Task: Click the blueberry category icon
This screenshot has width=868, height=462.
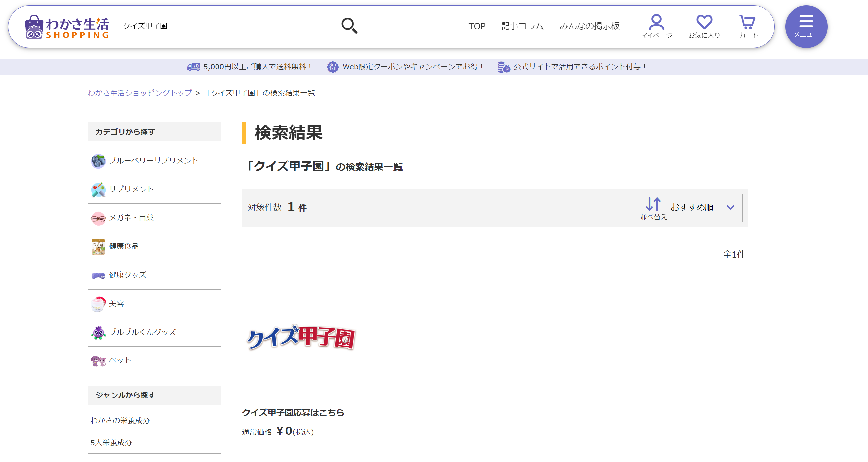Action: [98, 161]
